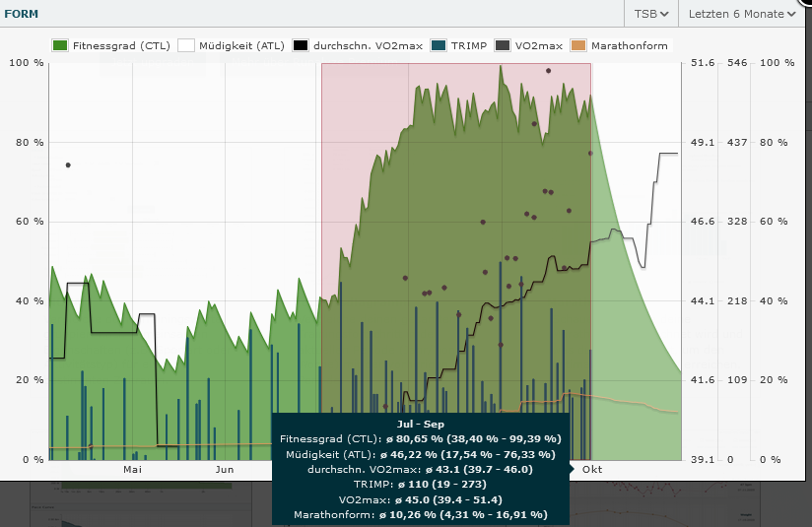This screenshot has height=527, width=812.
Task: Click the white Müdigkeit (ATL) legend box
Action: (186, 45)
